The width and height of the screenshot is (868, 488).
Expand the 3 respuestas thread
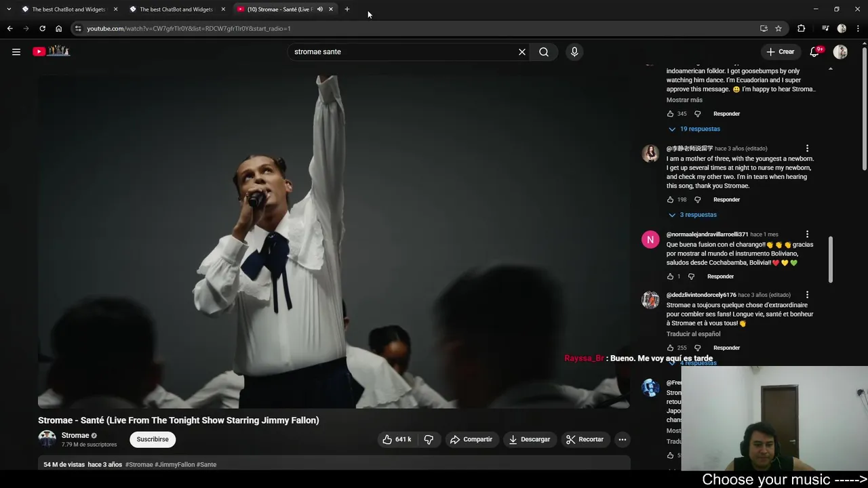pyautogui.click(x=692, y=215)
